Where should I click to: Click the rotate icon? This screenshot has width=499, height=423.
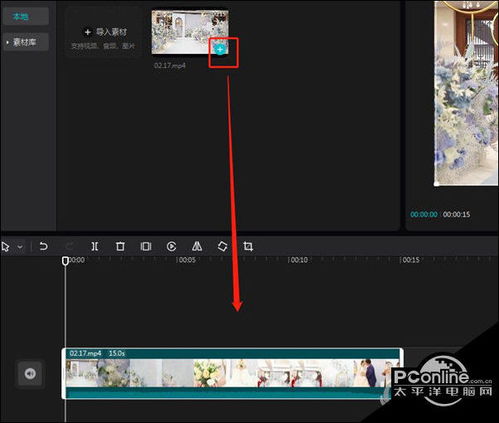coord(222,247)
